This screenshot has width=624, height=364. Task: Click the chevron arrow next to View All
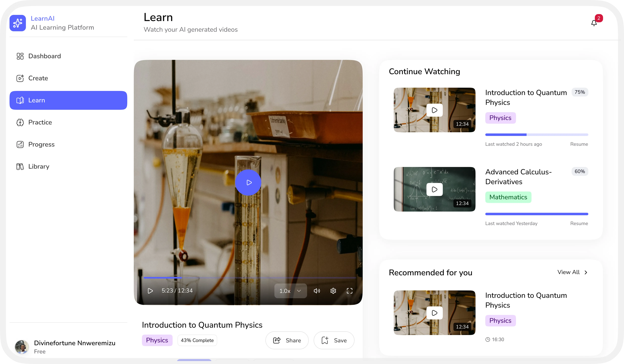(586, 272)
